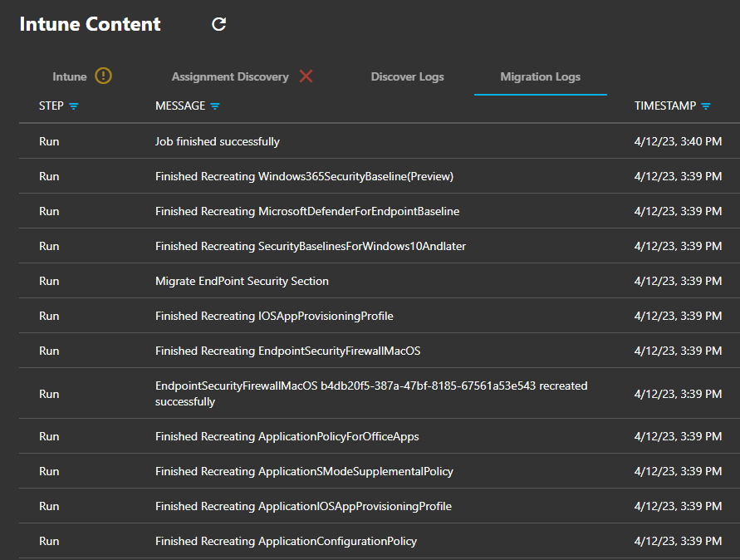The width and height of the screenshot is (740, 560).
Task: Open the Discover Logs tab
Action: (407, 76)
